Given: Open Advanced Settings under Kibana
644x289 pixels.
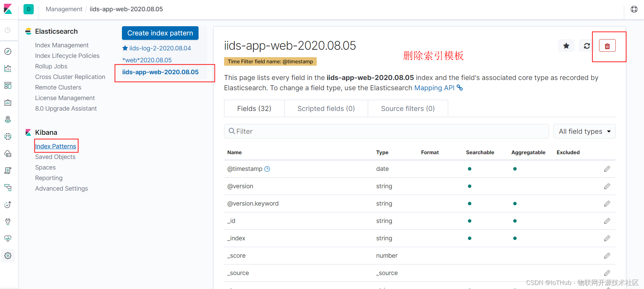Looking at the screenshot, I should (61, 189).
